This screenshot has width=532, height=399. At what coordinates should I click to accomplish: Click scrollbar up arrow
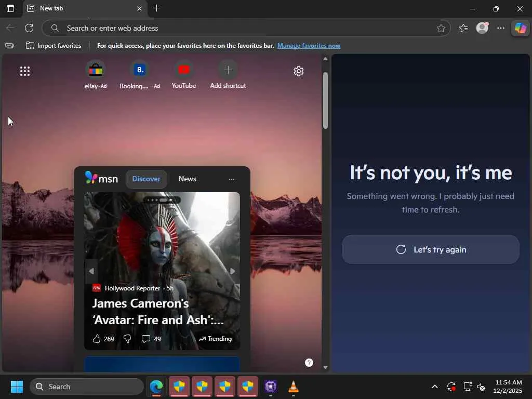click(x=325, y=59)
